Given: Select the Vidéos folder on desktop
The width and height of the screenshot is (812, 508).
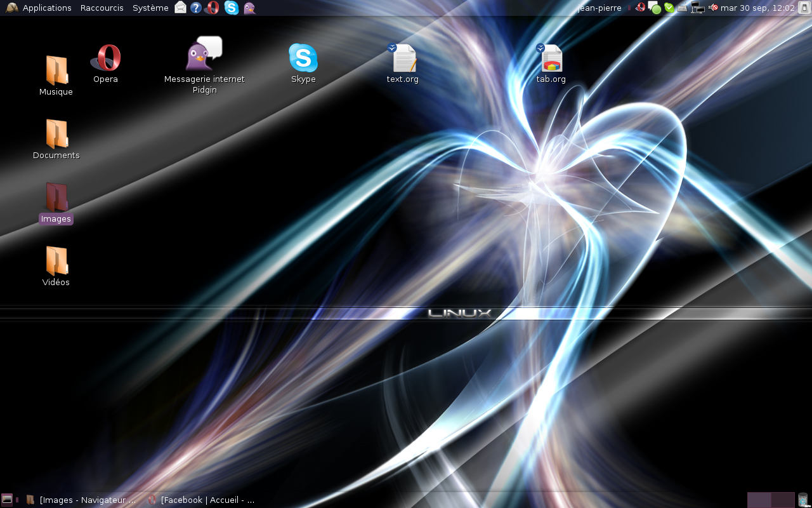Looking at the screenshot, I should point(56,265).
